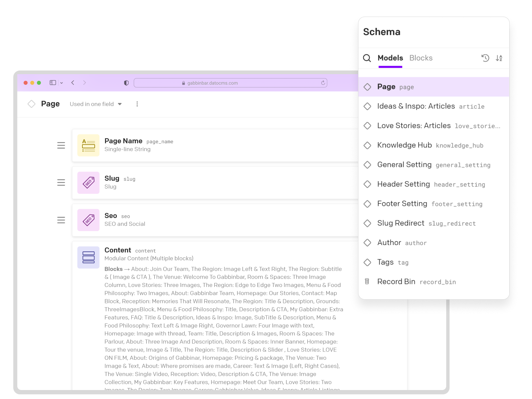Click the privacy shield icon in browser
Viewport: 532px width, 399px height.
126,83
